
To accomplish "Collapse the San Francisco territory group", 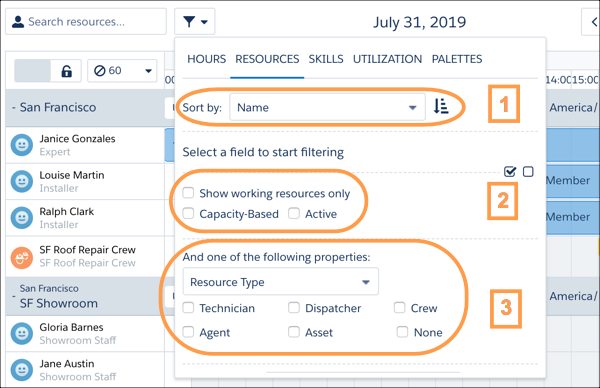I will click(x=14, y=108).
